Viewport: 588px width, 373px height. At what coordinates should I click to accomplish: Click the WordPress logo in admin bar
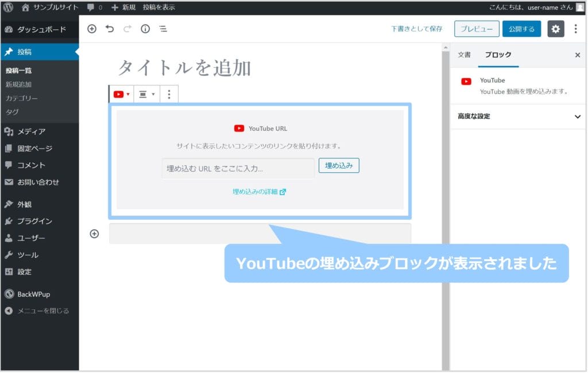pyautogui.click(x=8, y=7)
